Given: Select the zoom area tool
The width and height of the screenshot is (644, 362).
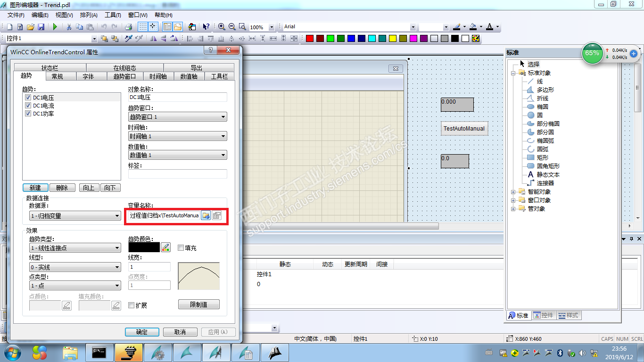Looking at the screenshot, I should click(x=242, y=27).
